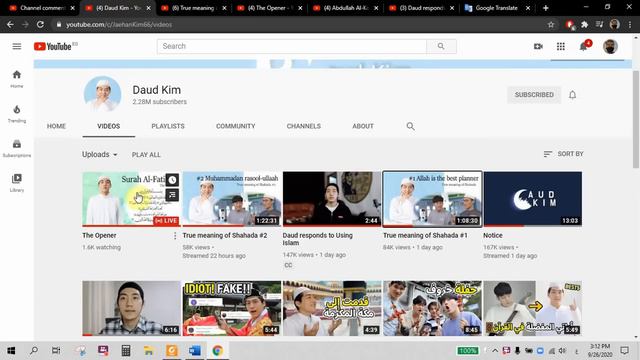Open Chrome from the taskbar
The width and height of the screenshot is (640, 360).
217,350
